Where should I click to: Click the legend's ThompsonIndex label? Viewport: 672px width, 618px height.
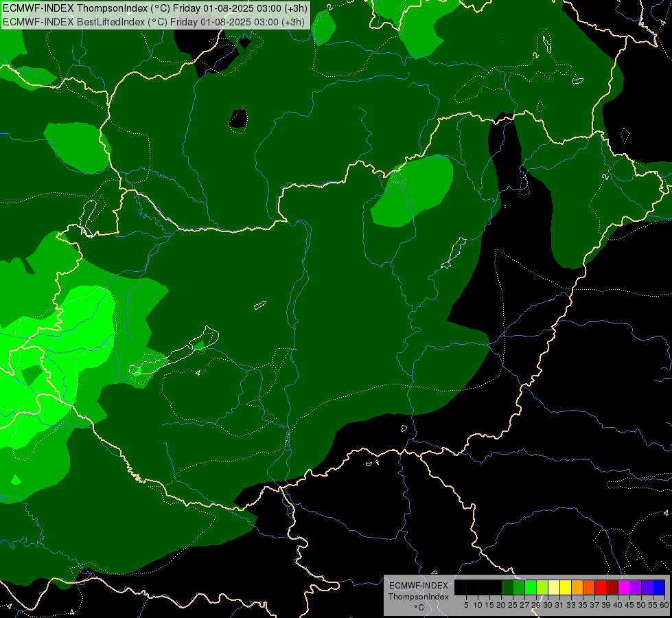click(x=419, y=597)
